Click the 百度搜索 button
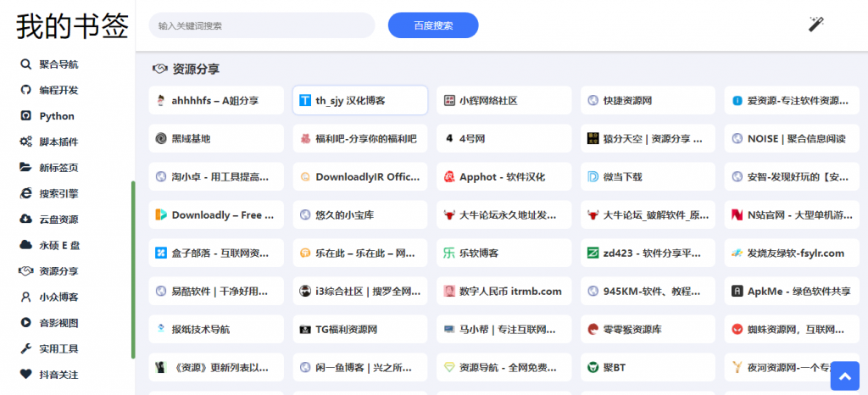Screen dimensions: 868x395 pos(433,25)
